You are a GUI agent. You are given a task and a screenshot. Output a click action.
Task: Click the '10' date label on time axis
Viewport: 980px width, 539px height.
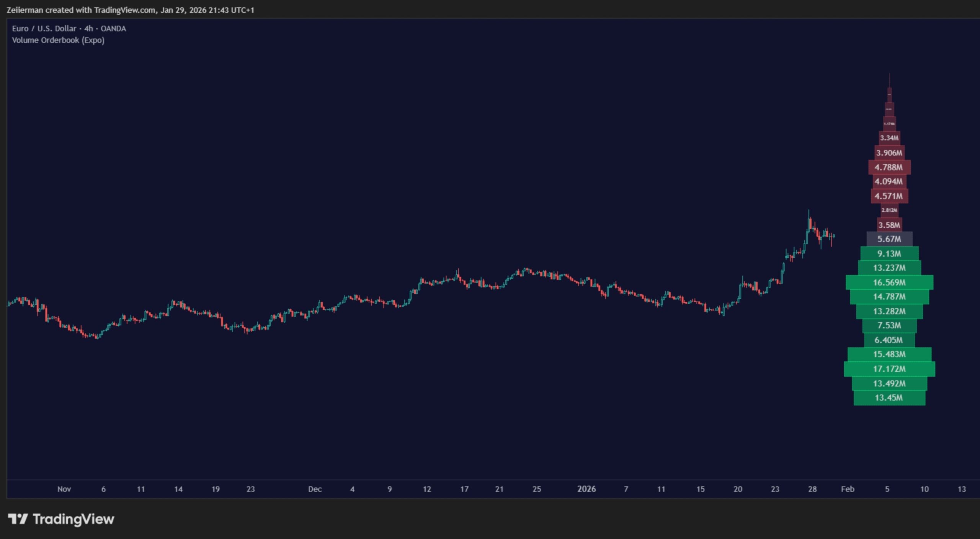coord(924,489)
